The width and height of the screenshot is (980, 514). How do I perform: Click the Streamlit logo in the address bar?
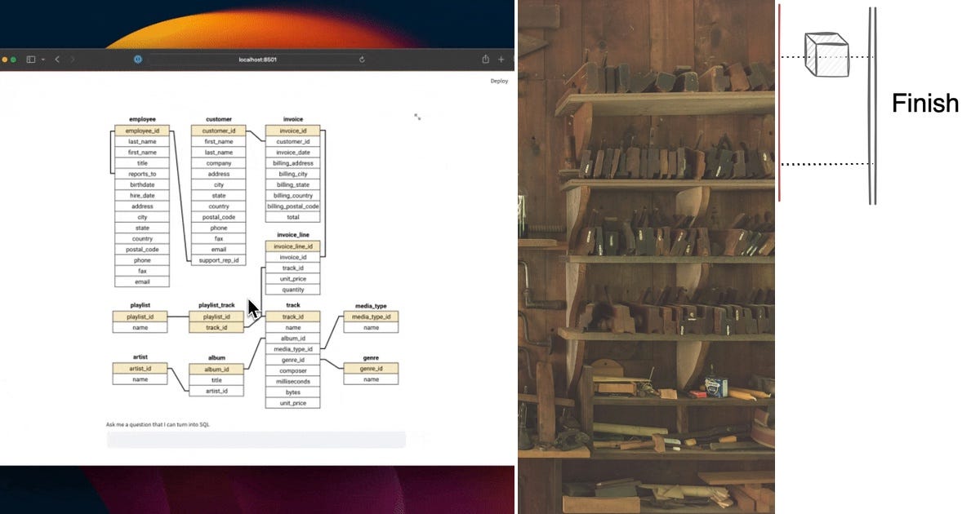pos(138,59)
